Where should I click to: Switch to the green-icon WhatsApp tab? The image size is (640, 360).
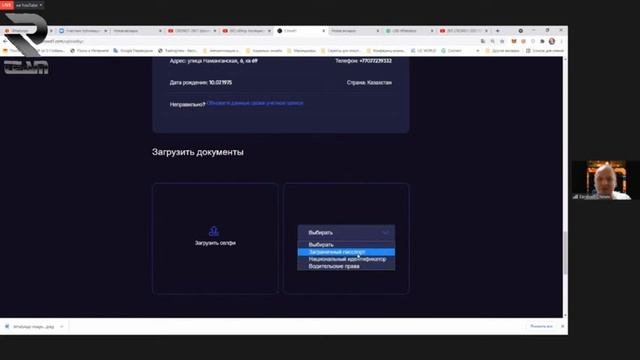(x=408, y=31)
